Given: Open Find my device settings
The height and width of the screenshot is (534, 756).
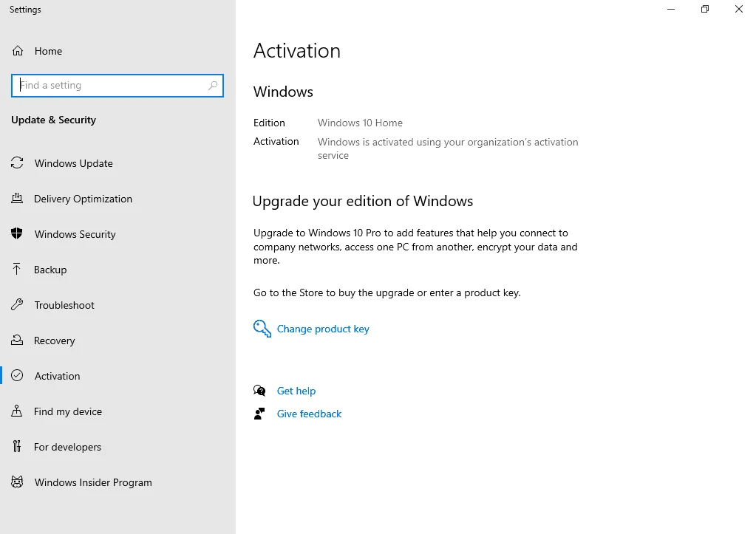Looking at the screenshot, I should tap(118, 411).
